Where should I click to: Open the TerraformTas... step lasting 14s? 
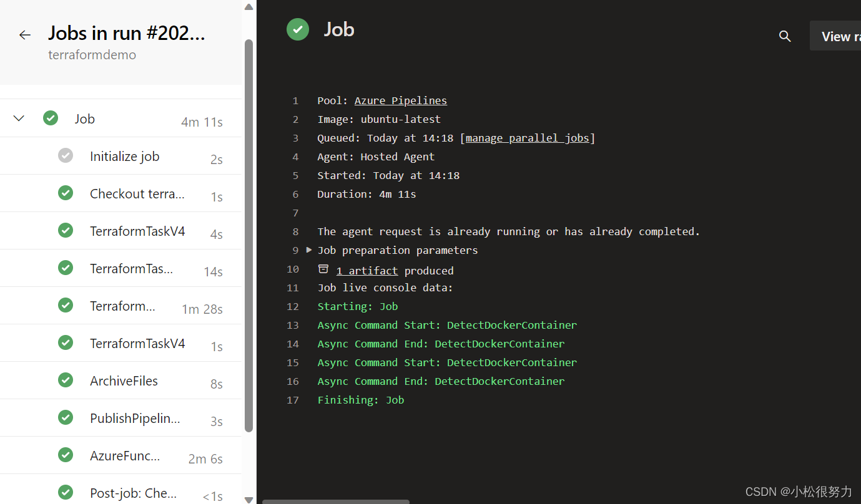point(121,268)
